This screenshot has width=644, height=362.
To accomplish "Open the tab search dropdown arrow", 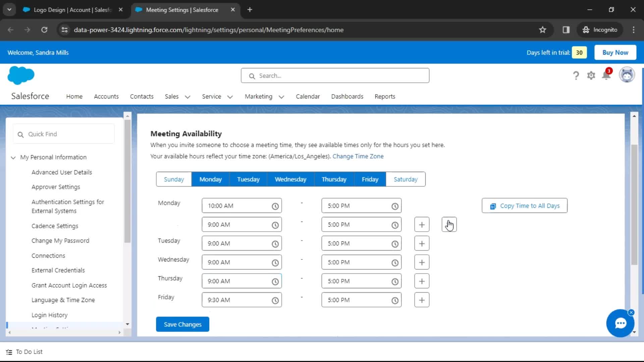I will 9,10.
